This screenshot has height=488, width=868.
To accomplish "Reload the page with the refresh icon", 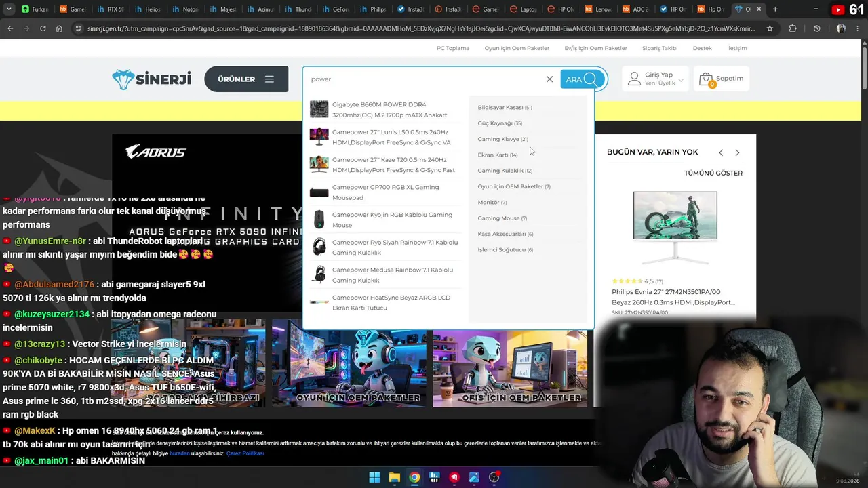I will (x=43, y=28).
